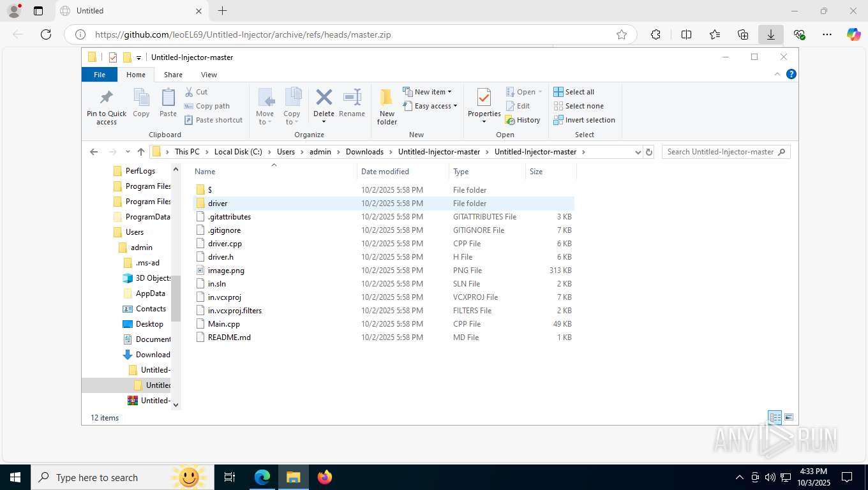Screen dimensions: 868x490
Task: Click Search Untitled-Injector-master box
Action: coord(726,152)
